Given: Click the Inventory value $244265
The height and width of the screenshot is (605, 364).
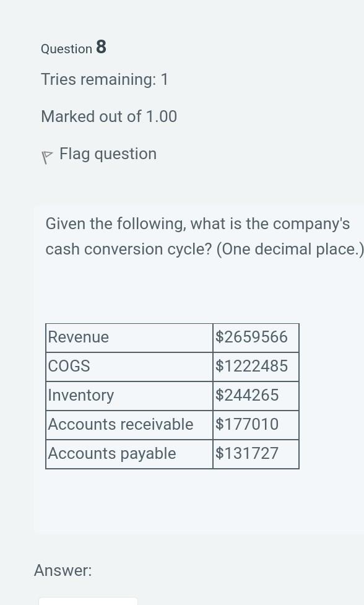Looking at the screenshot, I should [247, 395].
